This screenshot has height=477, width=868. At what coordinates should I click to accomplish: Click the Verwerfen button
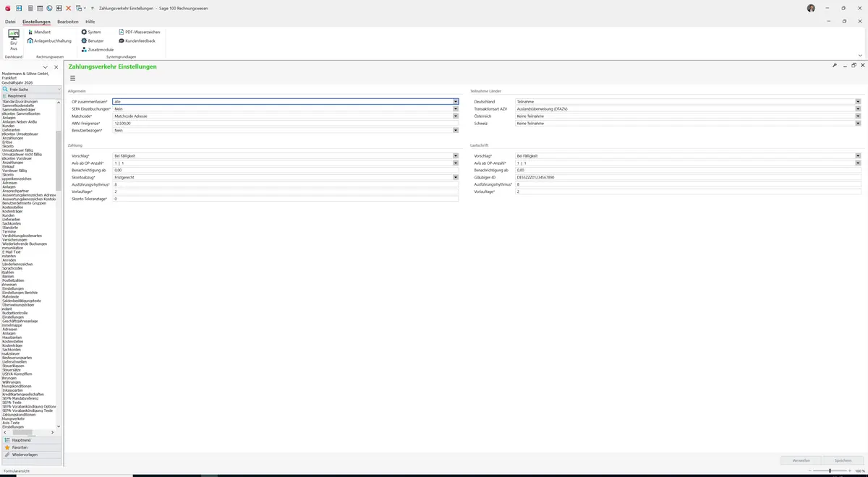pos(801,460)
